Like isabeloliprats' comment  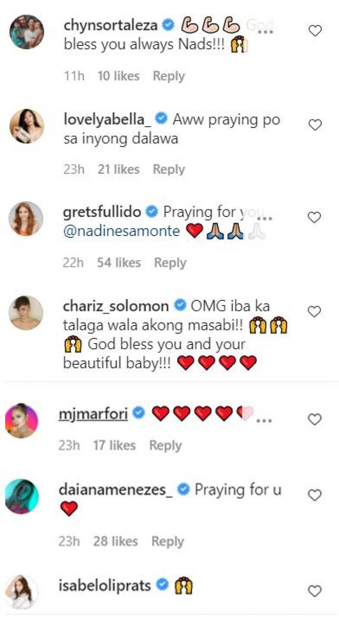click(x=314, y=591)
